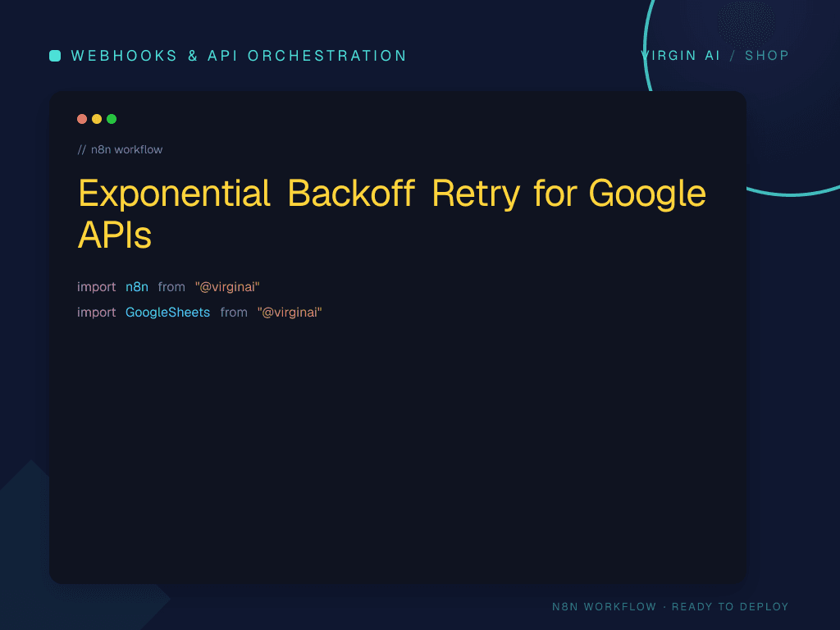Click the "@virginai" string after the n8n import

tap(227, 287)
